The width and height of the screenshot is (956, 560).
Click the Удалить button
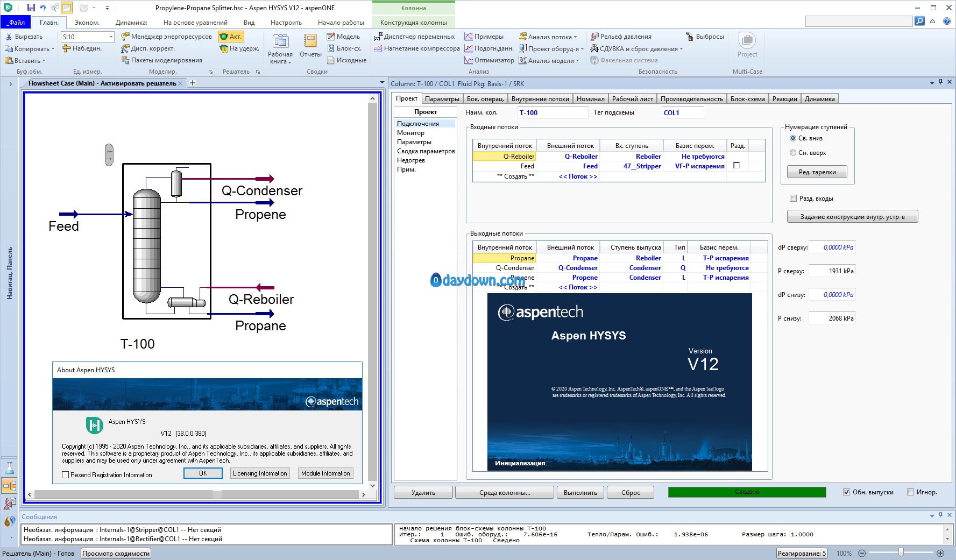pyautogui.click(x=423, y=492)
